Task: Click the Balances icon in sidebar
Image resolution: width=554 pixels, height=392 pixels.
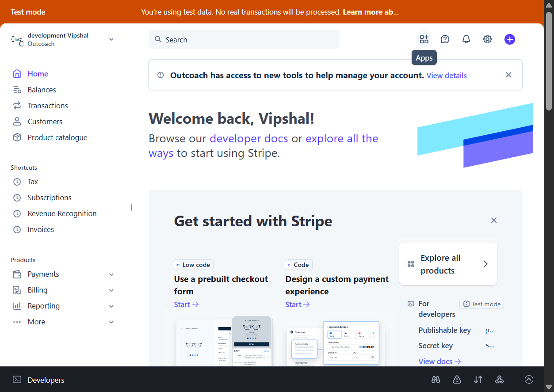Action: click(x=17, y=90)
